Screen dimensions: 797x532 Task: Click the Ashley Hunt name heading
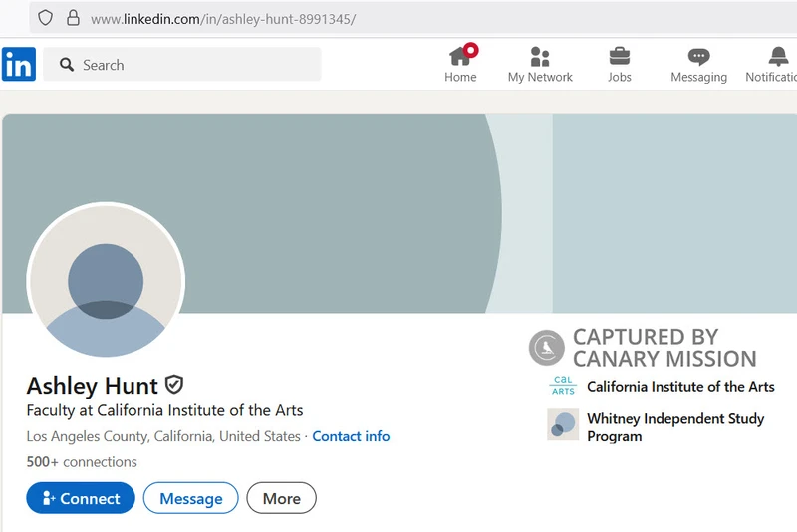point(93,386)
